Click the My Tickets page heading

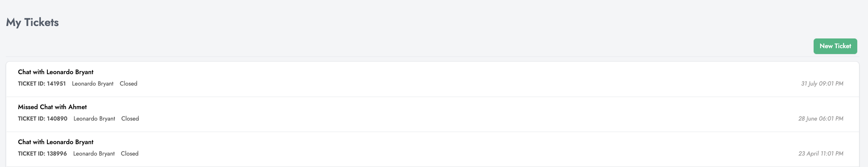pos(33,22)
